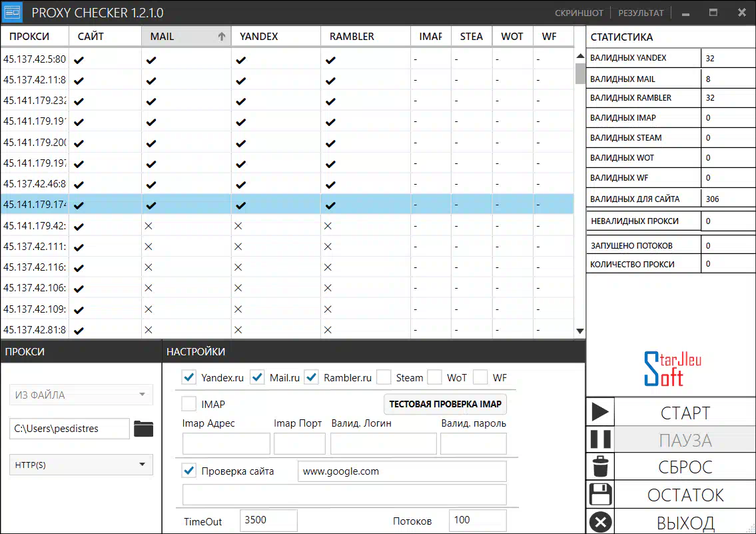756x534 pixels.
Task: Enable the WoT checkbox
Action: 434,377
